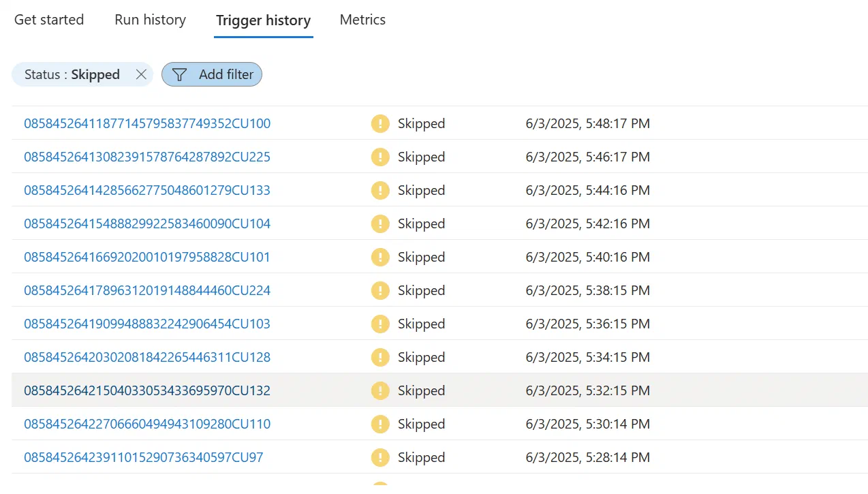
Task: Open trigger ending in CU225
Action: (147, 157)
